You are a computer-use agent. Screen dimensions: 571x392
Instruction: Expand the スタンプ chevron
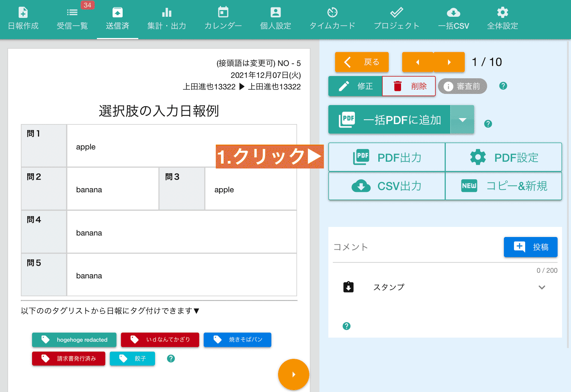tap(542, 287)
